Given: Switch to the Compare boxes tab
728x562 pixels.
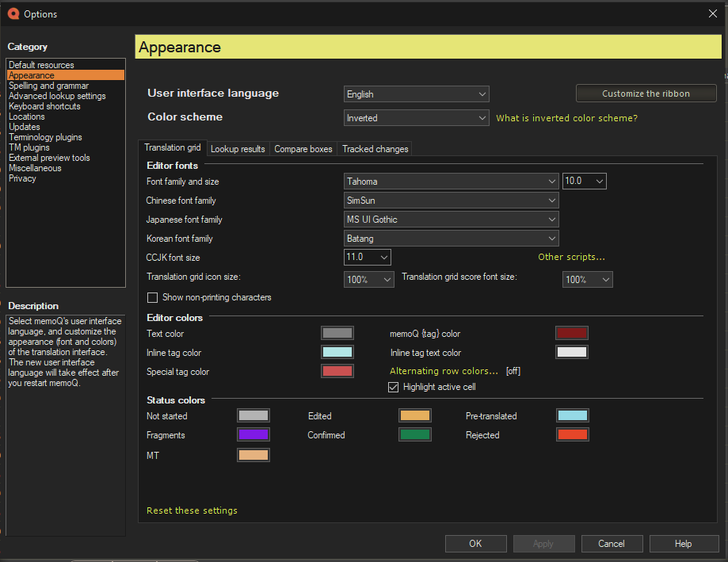Looking at the screenshot, I should (303, 148).
